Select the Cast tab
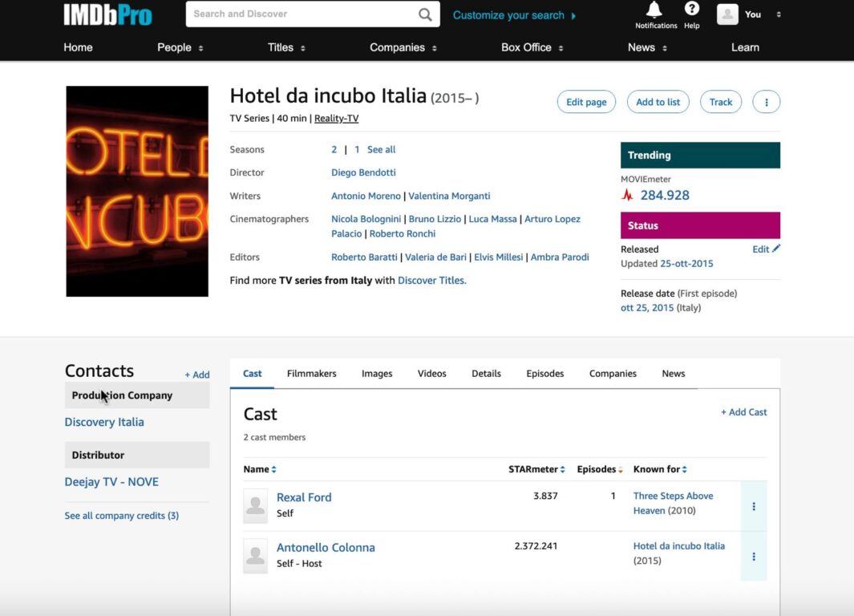The image size is (854, 616). pyautogui.click(x=252, y=374)
